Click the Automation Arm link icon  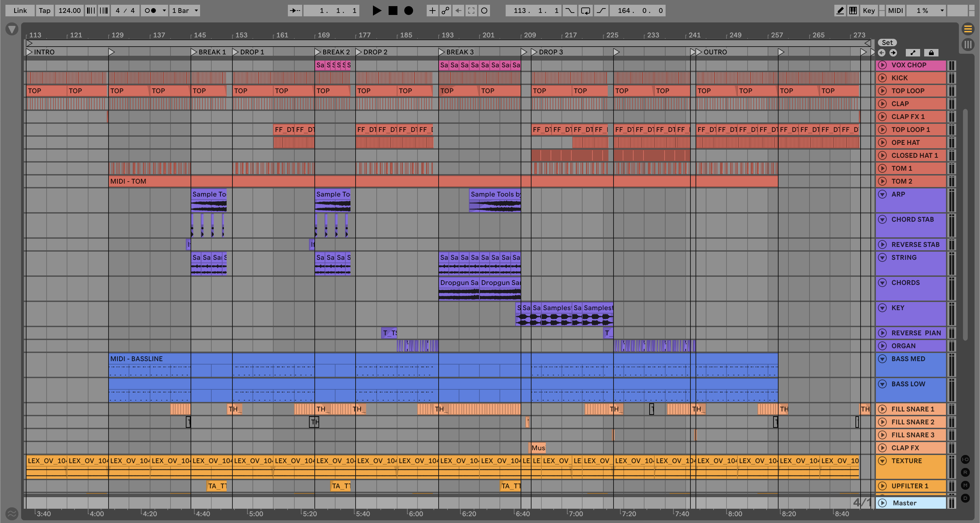[445, 11]
